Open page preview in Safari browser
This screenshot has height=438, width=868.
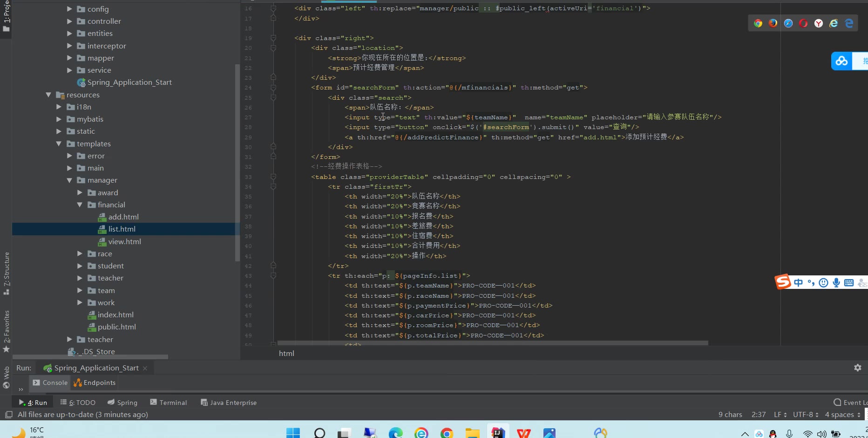pyautogui.click(x=788, y=23)
